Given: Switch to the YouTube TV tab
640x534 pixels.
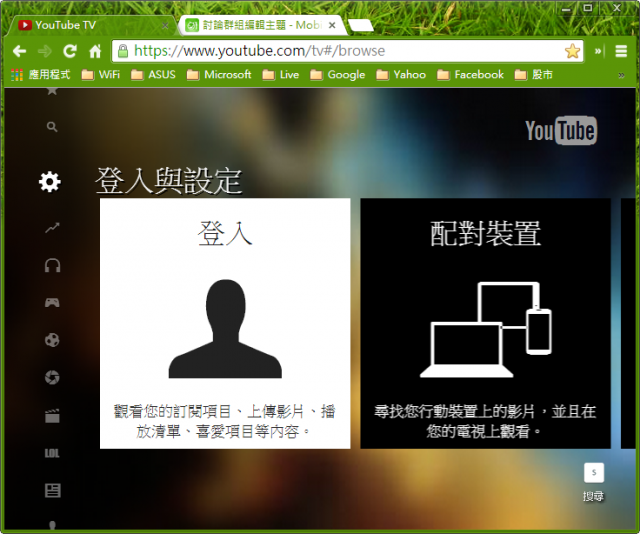Looking at the screenshot, I should click(x=90, y=25).
